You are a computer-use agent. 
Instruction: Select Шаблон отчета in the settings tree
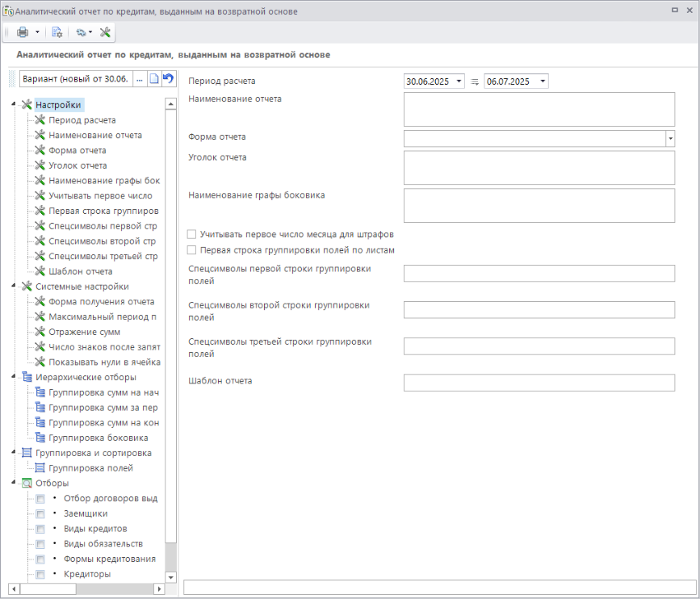[80, 271]
